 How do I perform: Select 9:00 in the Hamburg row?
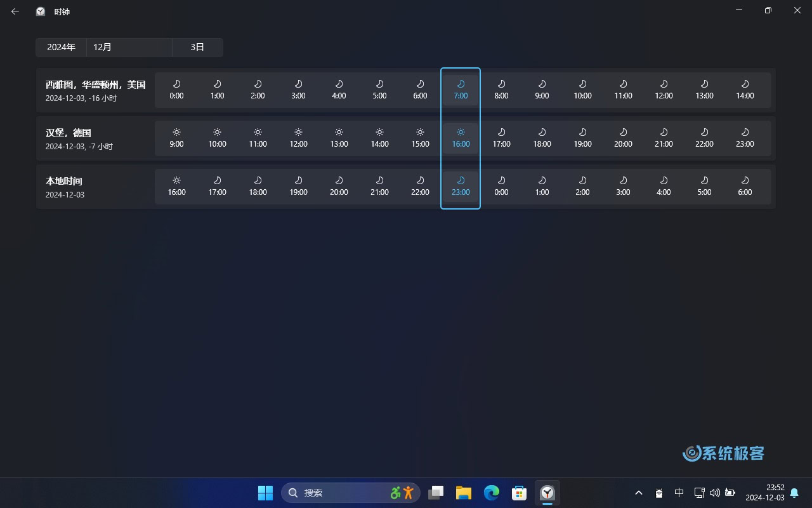pyautogui.click(x=176, y=138)
